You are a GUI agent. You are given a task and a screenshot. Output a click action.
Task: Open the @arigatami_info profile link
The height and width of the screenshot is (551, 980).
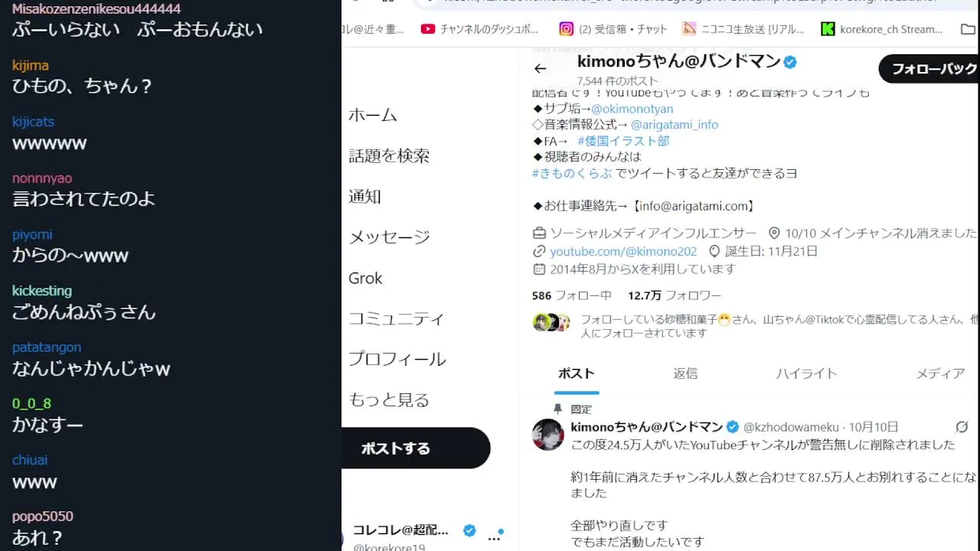675,124
